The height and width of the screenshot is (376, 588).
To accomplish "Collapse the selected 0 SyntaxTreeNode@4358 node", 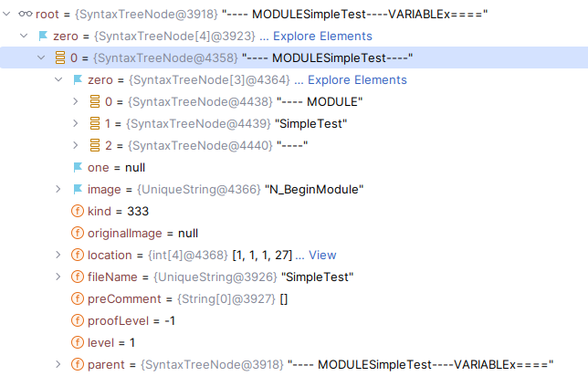I will pyautogui.click(x=41, y=57).
